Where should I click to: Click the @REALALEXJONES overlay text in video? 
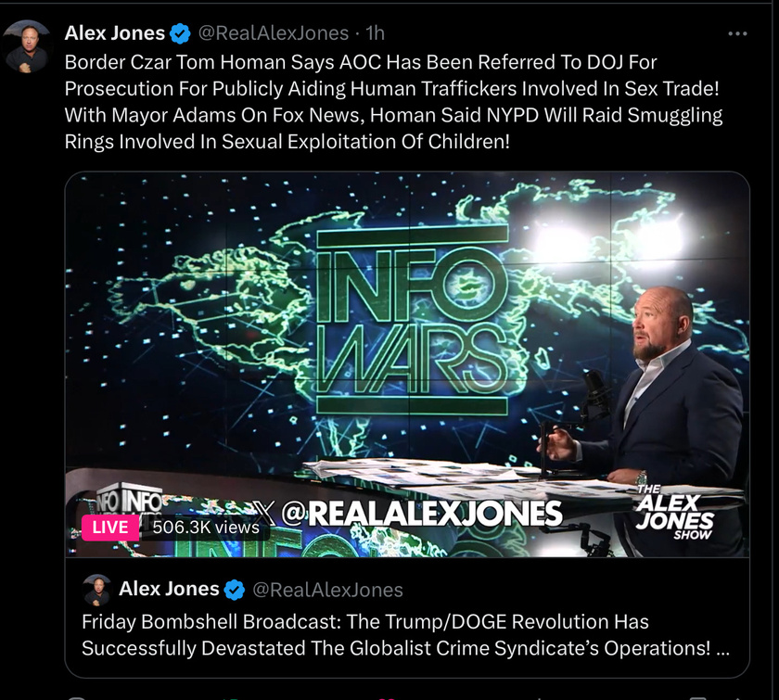422,514
